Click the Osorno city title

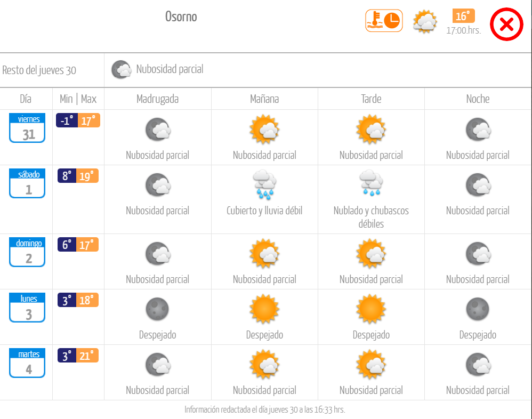tap(181, 17)
